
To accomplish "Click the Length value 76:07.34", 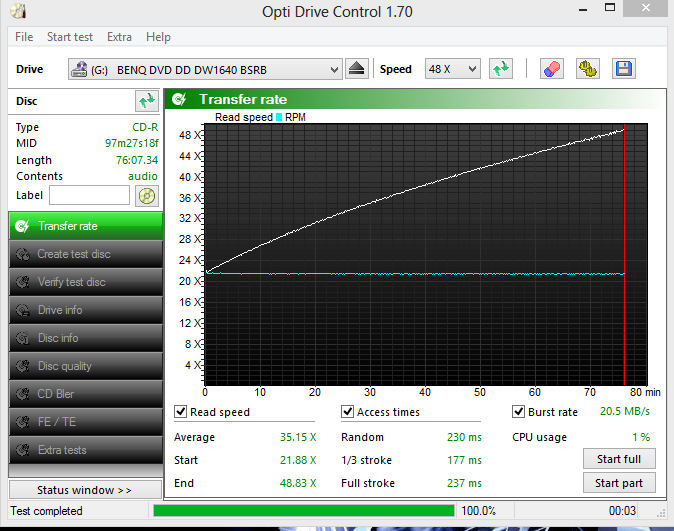I will tap(137, 160).
